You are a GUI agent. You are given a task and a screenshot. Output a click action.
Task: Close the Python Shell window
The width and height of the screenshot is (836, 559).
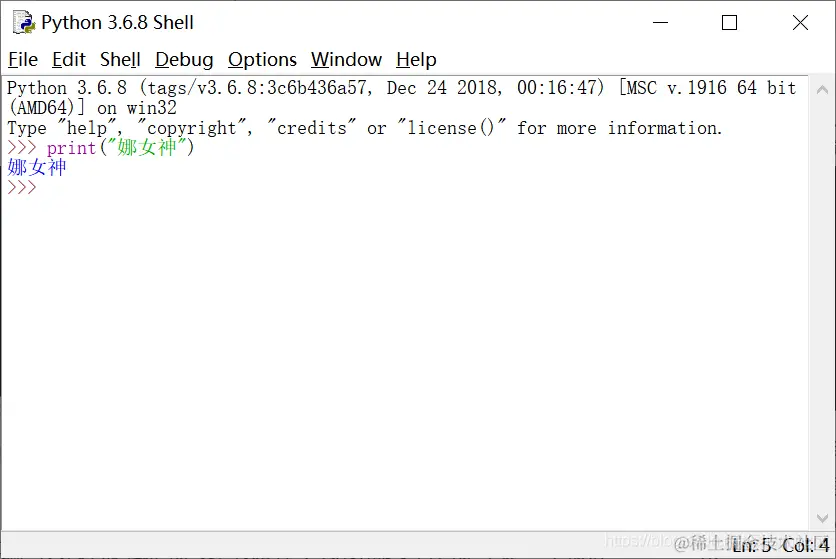click(800, 22)
